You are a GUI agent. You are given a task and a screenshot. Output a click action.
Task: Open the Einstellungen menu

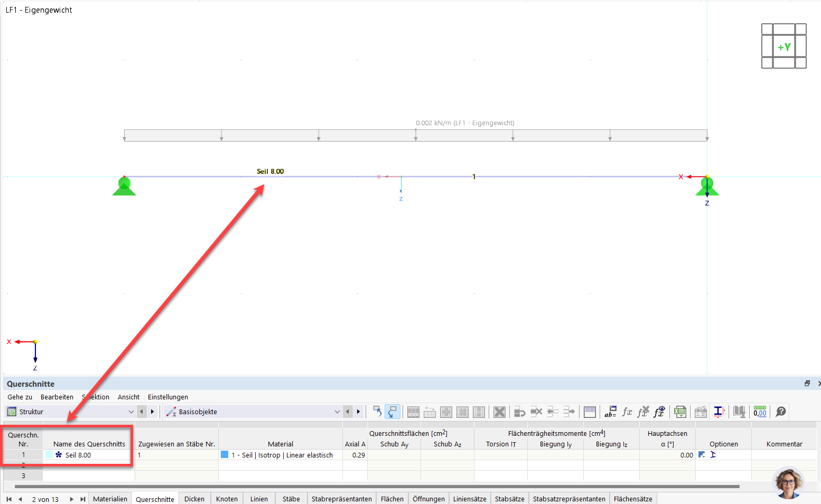click(167, 397)
